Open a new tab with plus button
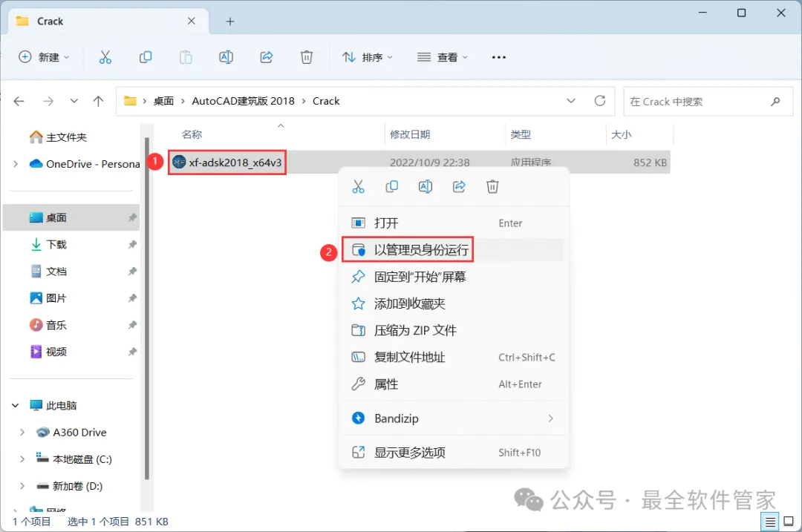802x532 pixels. pos(230,22)
